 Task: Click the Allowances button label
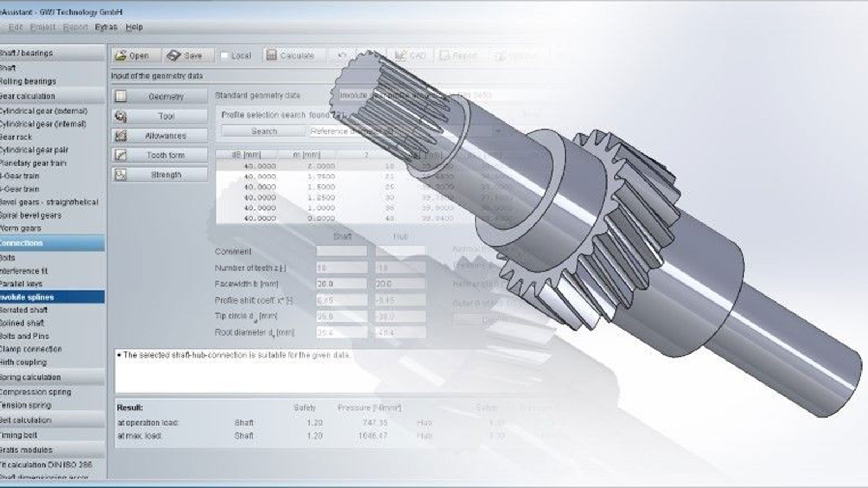click(x=165, y=136)
